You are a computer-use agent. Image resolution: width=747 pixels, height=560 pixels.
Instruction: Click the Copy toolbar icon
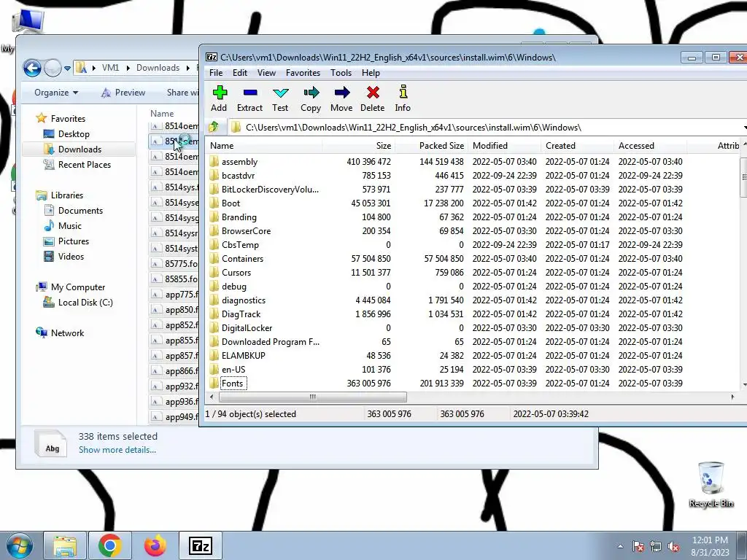(x=311, y=93)
